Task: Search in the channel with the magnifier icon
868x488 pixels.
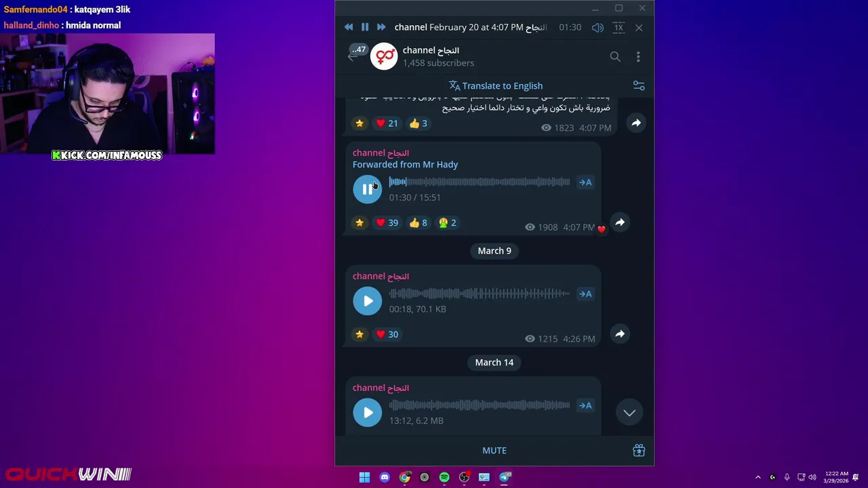Action: [615, 57]
